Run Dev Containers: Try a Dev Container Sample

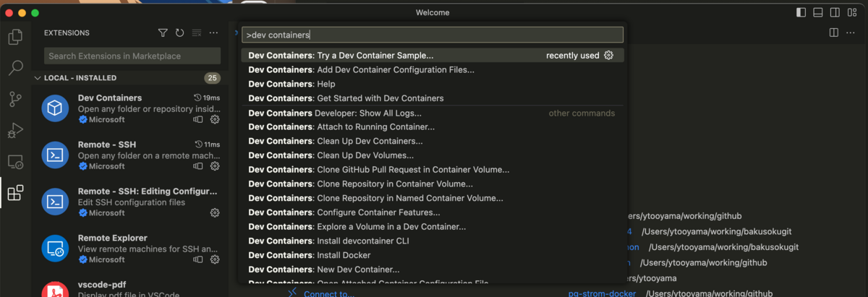click(x=433, y=55)
